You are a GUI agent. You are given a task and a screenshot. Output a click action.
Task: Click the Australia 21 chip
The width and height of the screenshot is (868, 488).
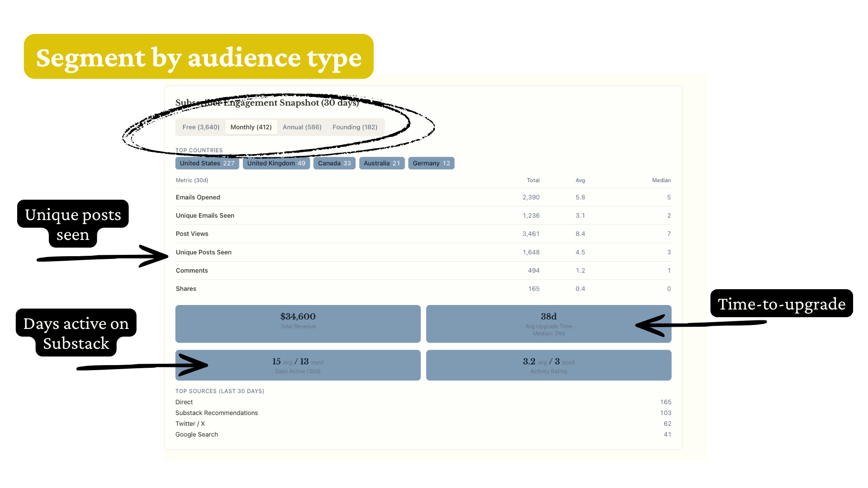tap(382, 163)
